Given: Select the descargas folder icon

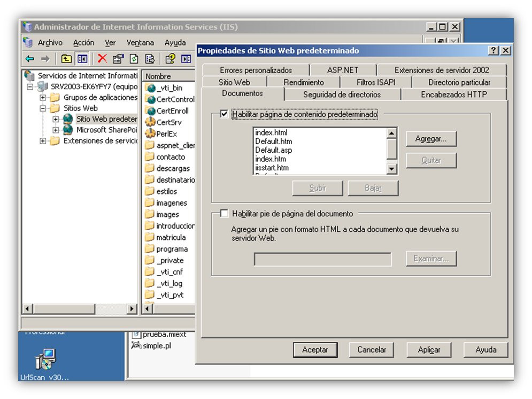Looking at the screenshot, I should point(150,168).
